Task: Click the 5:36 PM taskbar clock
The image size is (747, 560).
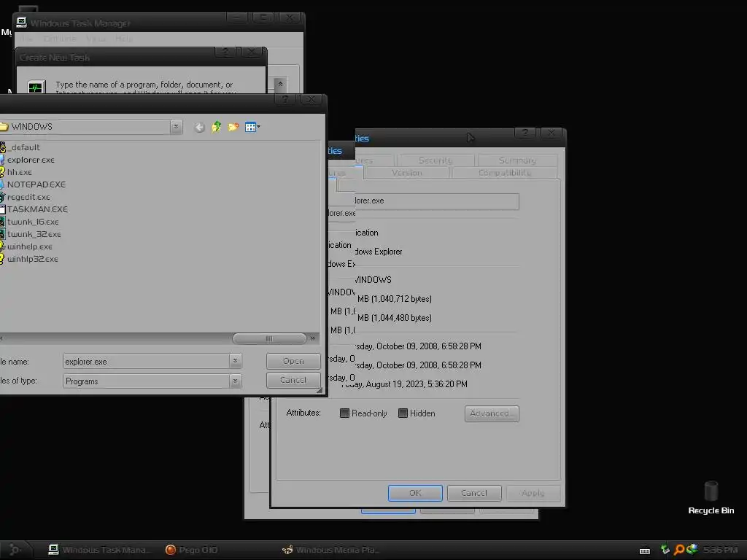Action: tap(720, 550)
